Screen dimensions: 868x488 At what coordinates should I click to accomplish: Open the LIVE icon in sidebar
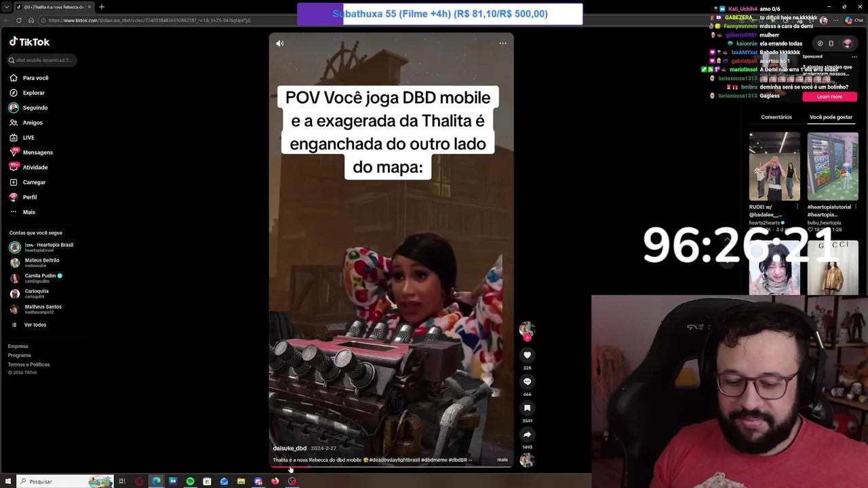pyautogui.click(x=14, y=138)
